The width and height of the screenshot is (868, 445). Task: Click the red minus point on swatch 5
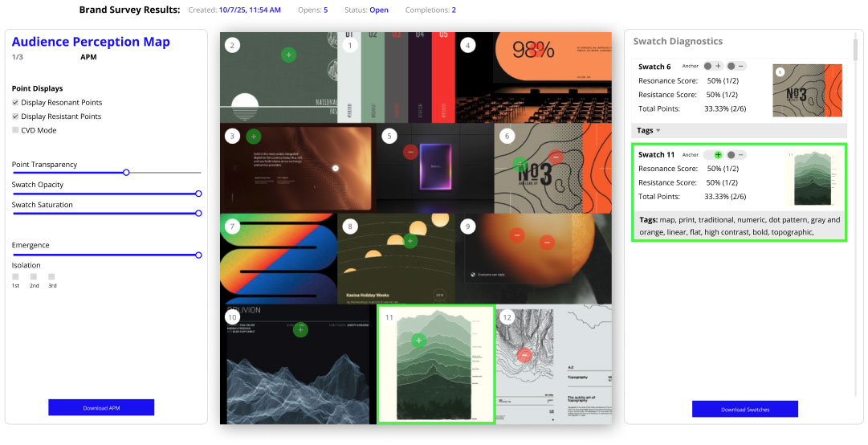[x=410, y=151]
